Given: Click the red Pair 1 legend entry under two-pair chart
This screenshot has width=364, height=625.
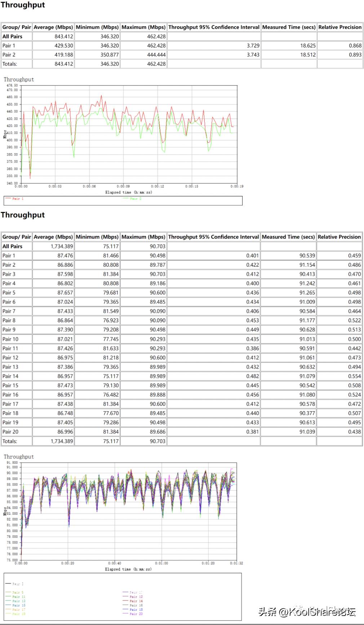Looking at the screenshot, I should point(14,199).
